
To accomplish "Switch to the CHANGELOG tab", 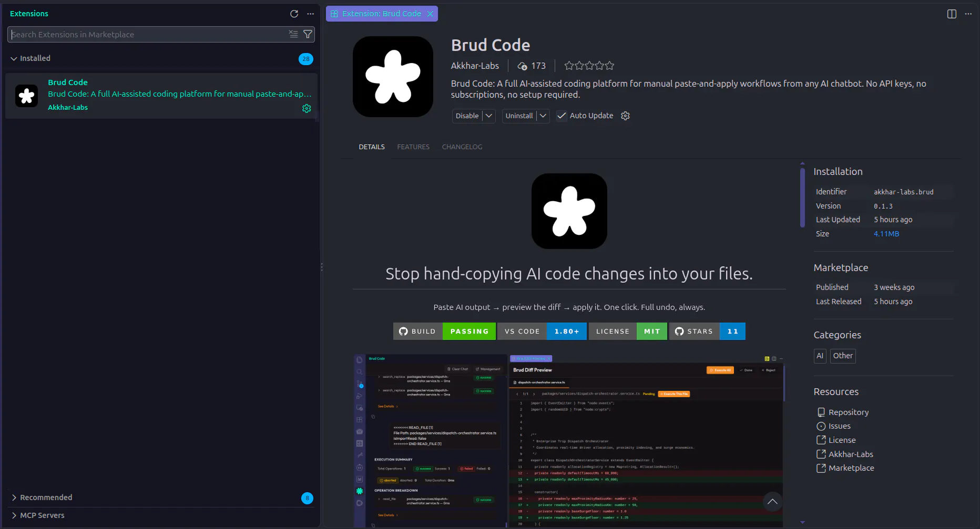I will pyautogui.click(x=462, y=147).
